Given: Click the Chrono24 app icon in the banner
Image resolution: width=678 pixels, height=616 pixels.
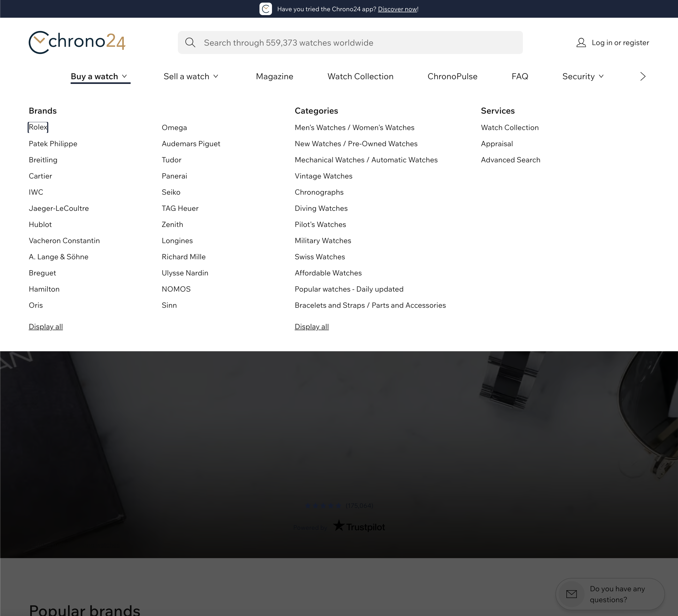Looking at the screenshot, I should click(x=266, y=9).
